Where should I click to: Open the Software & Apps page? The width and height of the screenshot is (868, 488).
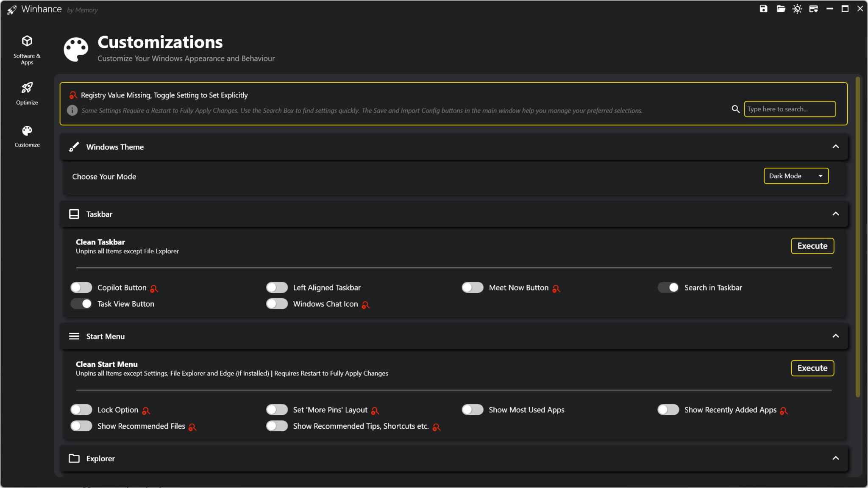pos(27,49)
